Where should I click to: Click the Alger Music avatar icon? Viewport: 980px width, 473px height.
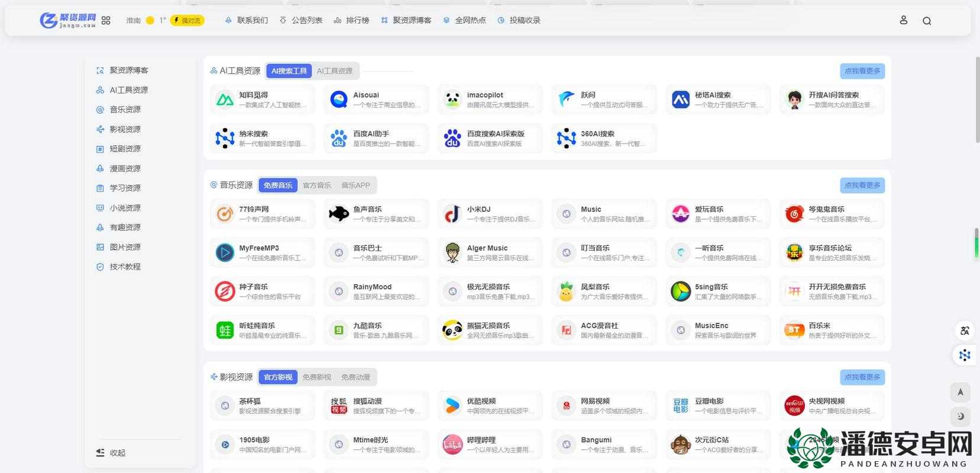[x=452, y=252]
